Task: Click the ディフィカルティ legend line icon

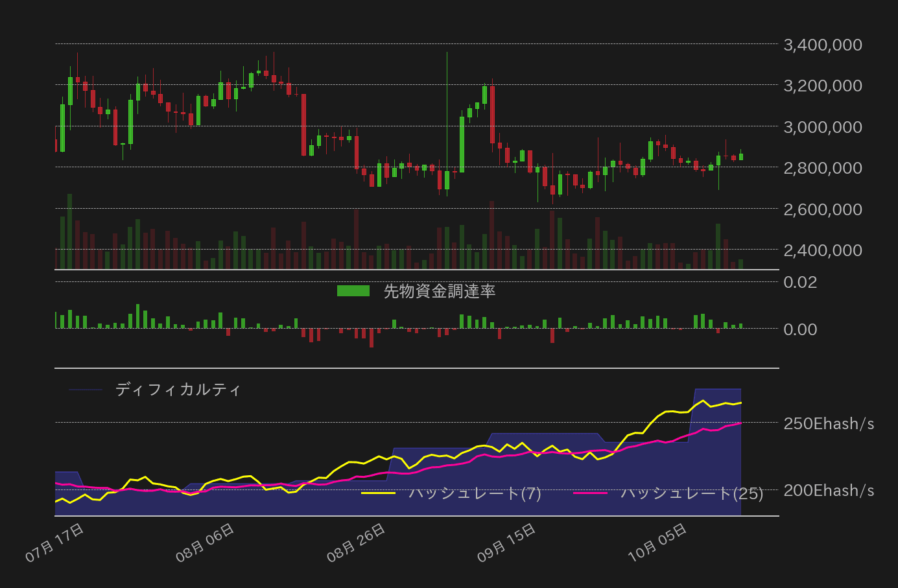Action: tap(85, 390)
